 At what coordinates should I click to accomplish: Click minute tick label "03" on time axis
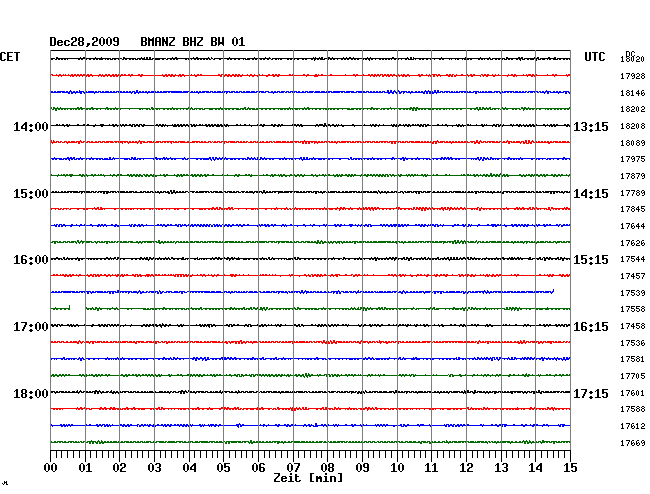(154, 468)
